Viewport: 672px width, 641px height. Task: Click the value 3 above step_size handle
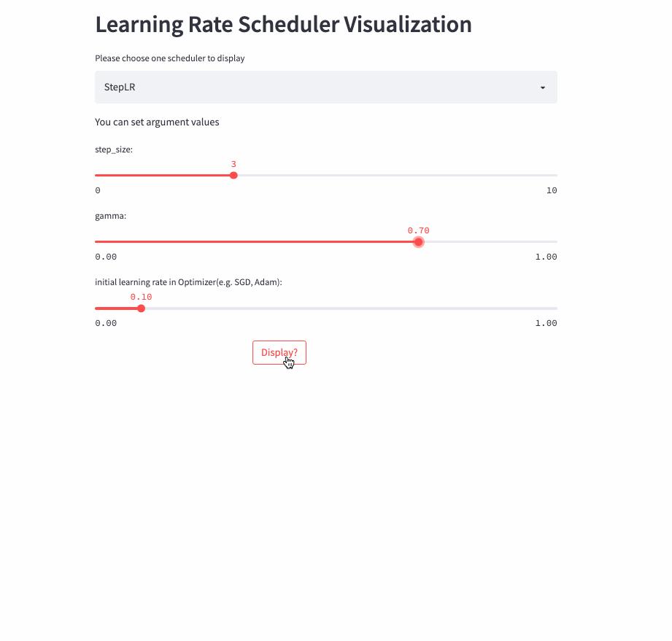233,164
